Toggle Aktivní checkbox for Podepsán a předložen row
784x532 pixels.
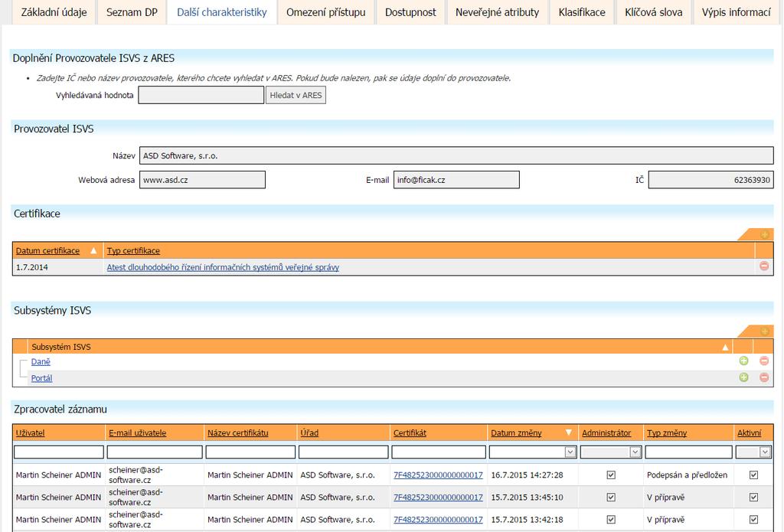[x=753, y=475]
